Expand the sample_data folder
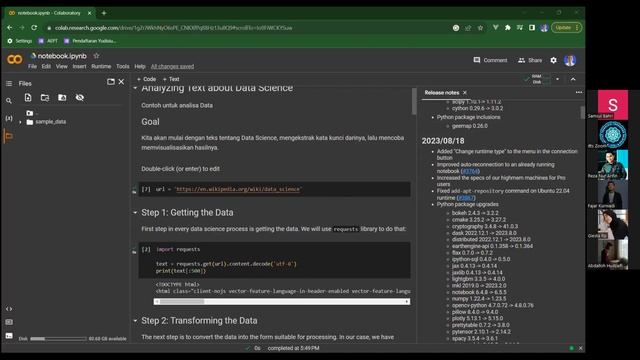This screenshot has width=640, height=360. point(20,122)
